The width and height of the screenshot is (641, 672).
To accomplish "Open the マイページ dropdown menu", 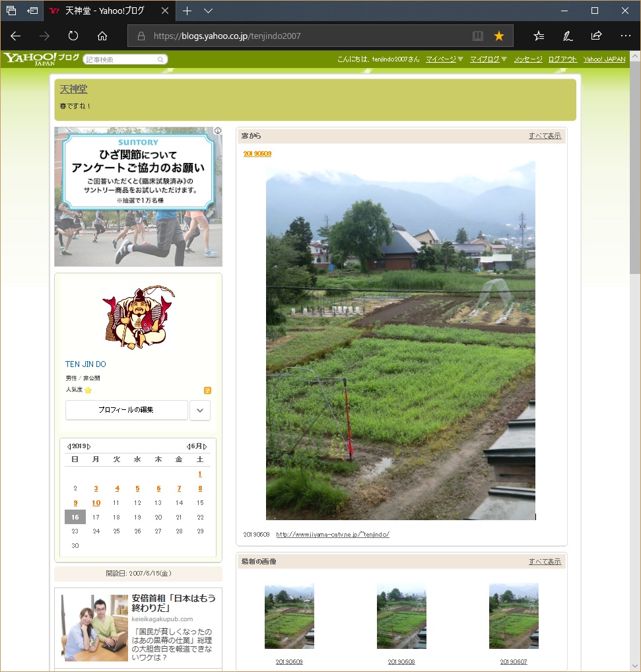I will (444, 59).
